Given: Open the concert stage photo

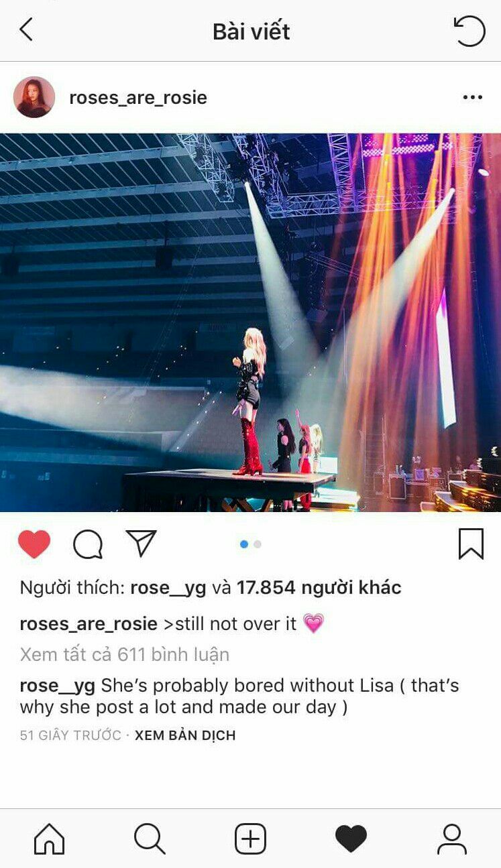Looking at the screenshot, I should point(250,322).
